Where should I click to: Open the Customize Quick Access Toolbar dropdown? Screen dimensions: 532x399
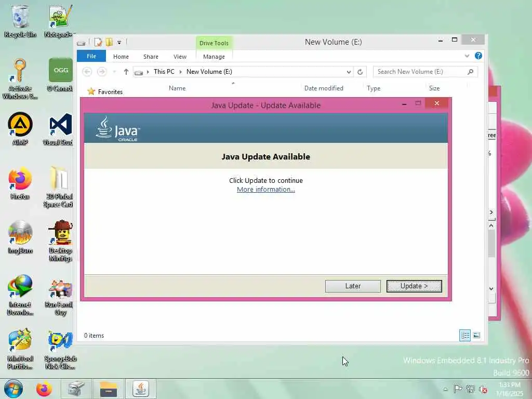tap(119, 43)
